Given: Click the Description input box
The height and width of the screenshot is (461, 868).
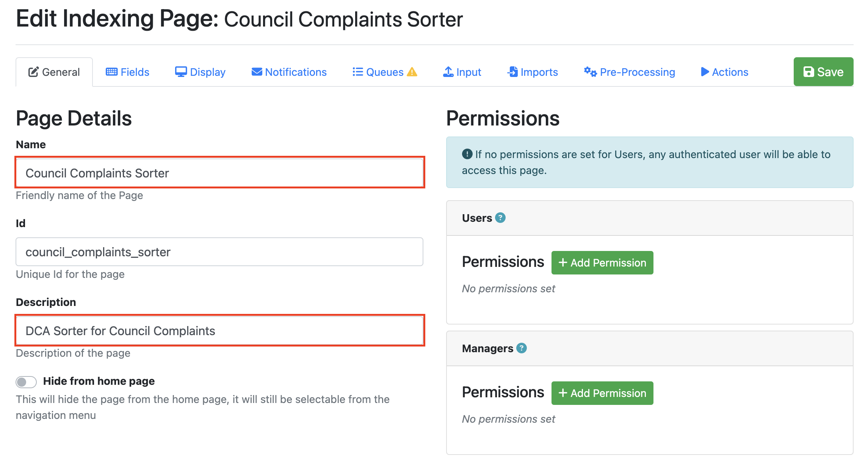Looking at the screenshot, I should pyautogui.click(x=219, y=331).
